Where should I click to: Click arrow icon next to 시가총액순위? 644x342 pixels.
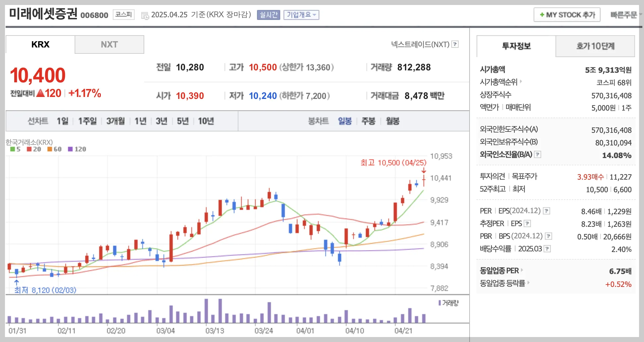tap(521, 81)
